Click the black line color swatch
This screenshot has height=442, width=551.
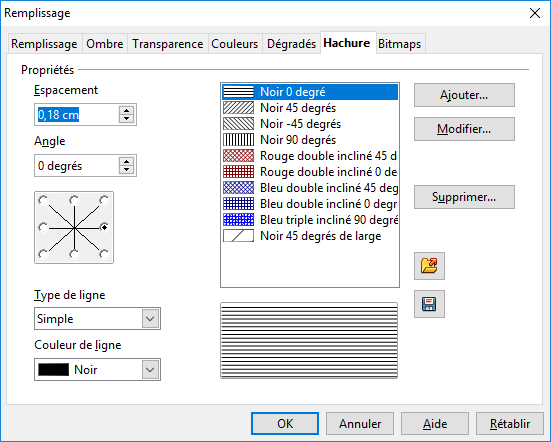53,370
